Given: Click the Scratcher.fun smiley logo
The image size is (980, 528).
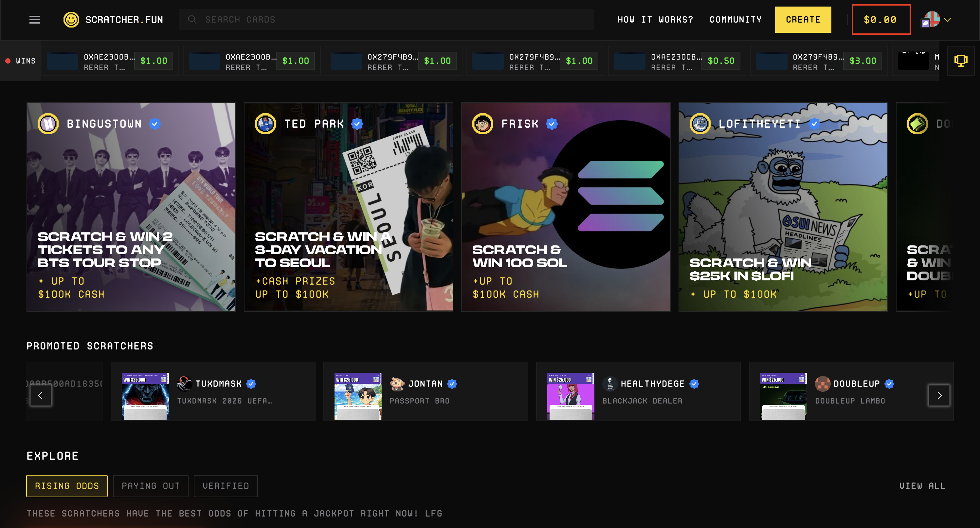Looking at the screenshot, I should [71, 19].
